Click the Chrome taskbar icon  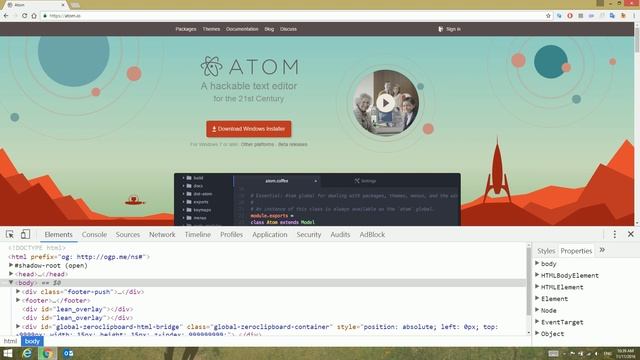point(47,353)
